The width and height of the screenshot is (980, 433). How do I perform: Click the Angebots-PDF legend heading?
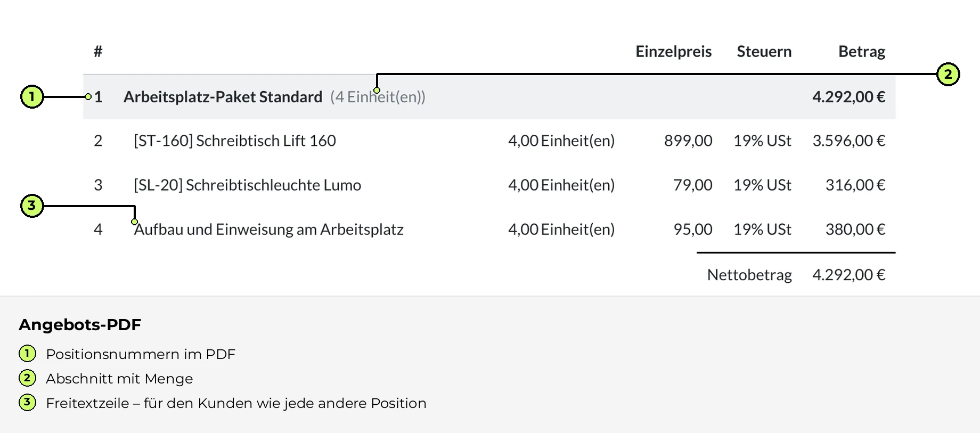80,324
